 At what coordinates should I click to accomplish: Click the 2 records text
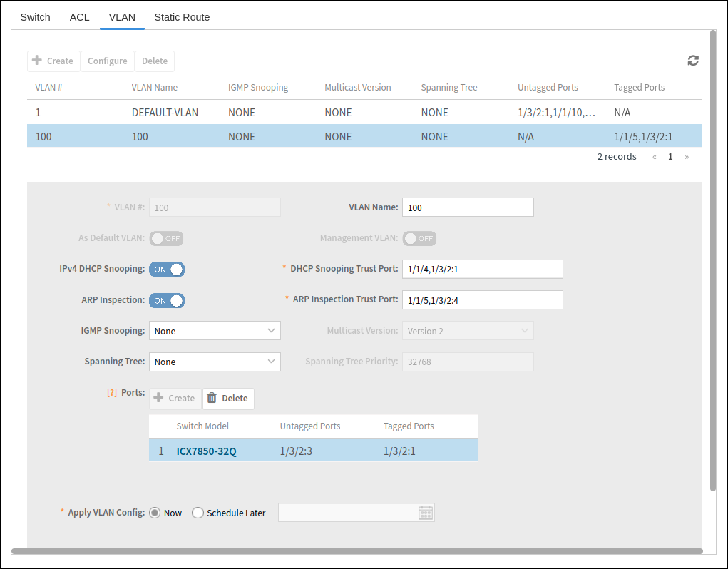tap(617, 157)
